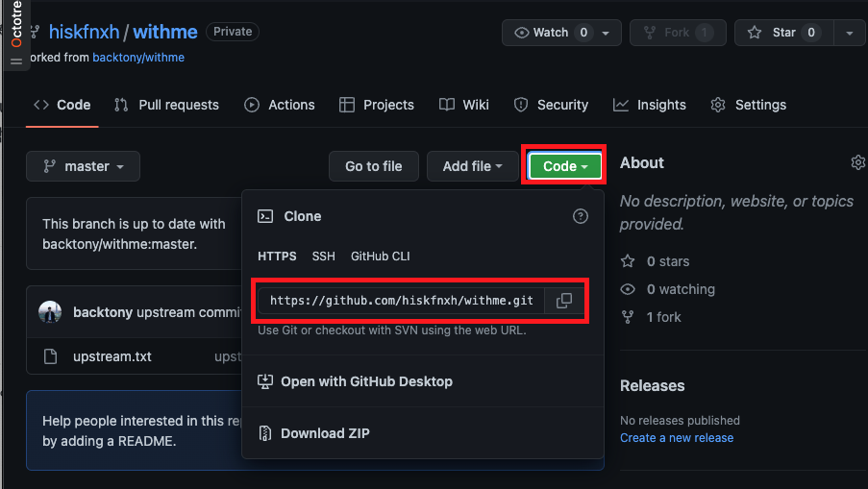This screenshot has height=489, width=868.
Task: Click the 1 fork link
Action: tap(663, 317)
